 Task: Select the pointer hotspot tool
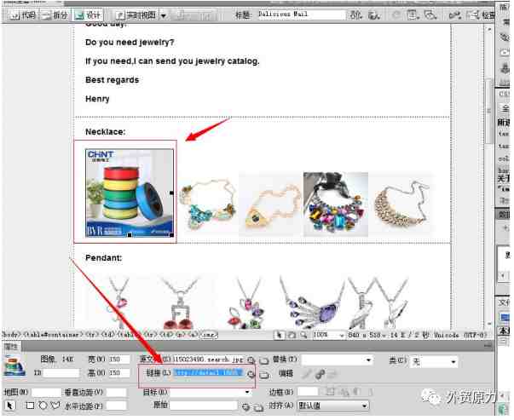point(10,406)
